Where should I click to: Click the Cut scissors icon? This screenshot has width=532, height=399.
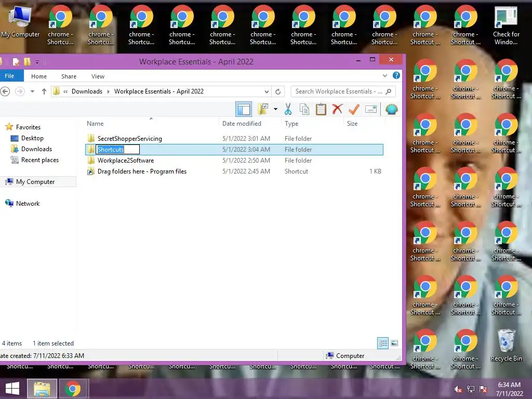(x=288, y=109)
